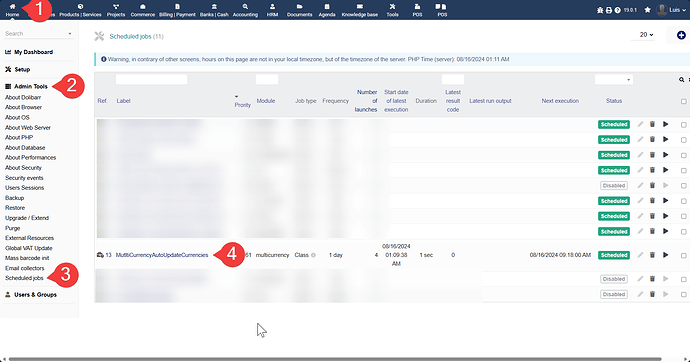Add a new scheduled job with plus icon
The width and height of the screenshot is (690, 362).
coord(681,35)
